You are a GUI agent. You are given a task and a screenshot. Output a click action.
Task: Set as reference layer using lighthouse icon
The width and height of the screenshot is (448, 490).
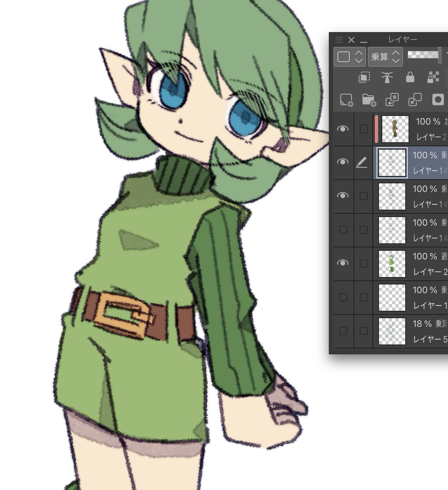tap(387, 77)
